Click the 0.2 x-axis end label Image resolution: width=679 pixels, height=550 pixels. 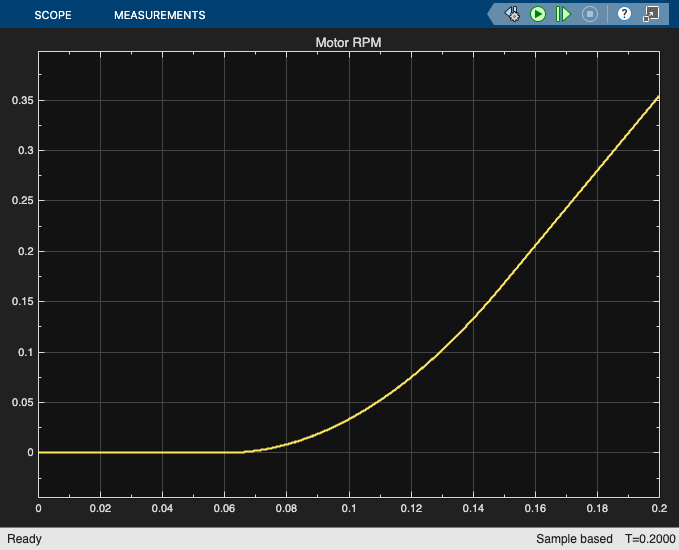point(659,508)
